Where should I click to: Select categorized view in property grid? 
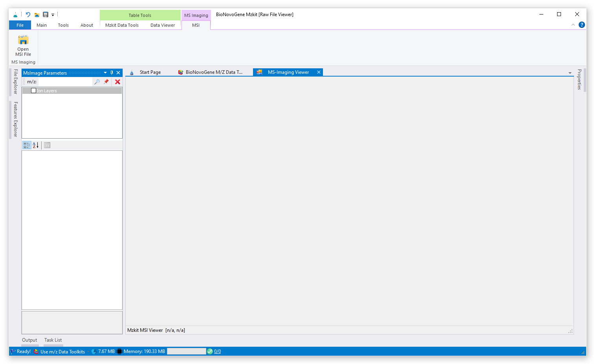(x=27, y=145)
